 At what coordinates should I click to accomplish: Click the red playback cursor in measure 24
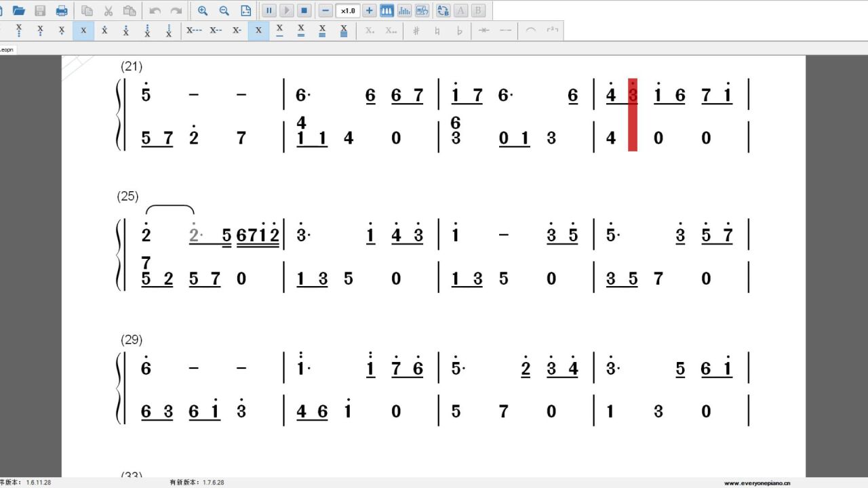(633, 115)
